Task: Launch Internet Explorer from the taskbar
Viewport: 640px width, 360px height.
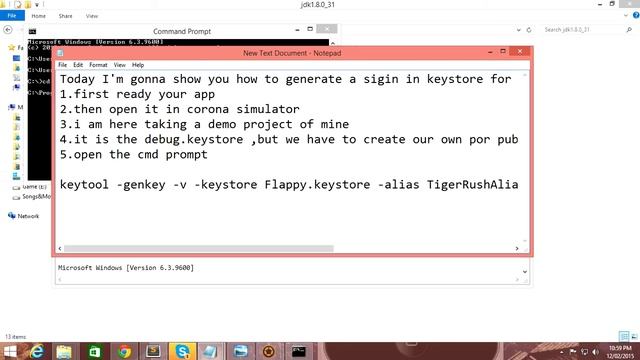Action: coord(37,351)
